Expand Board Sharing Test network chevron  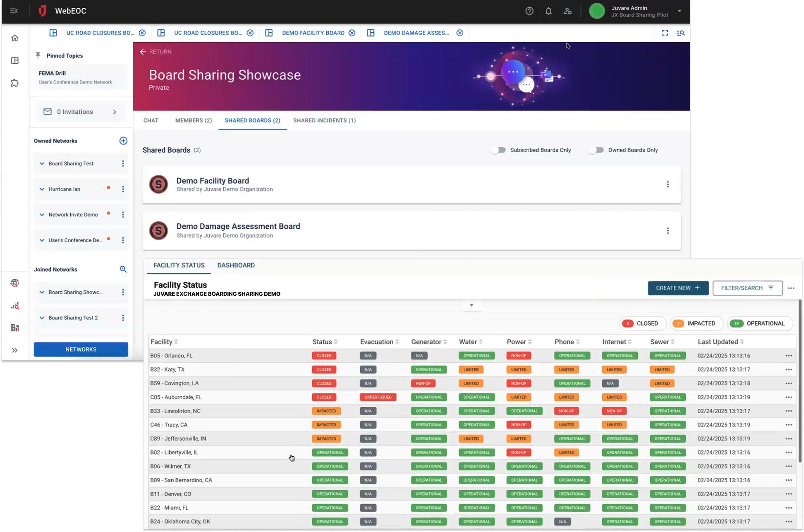click(42, 164)
